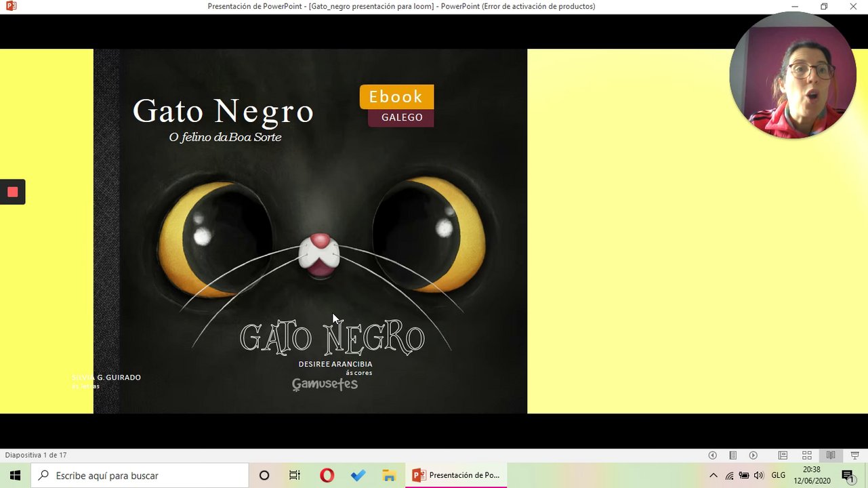Open the blue checkmark app on taskbar

coord(358,476)
